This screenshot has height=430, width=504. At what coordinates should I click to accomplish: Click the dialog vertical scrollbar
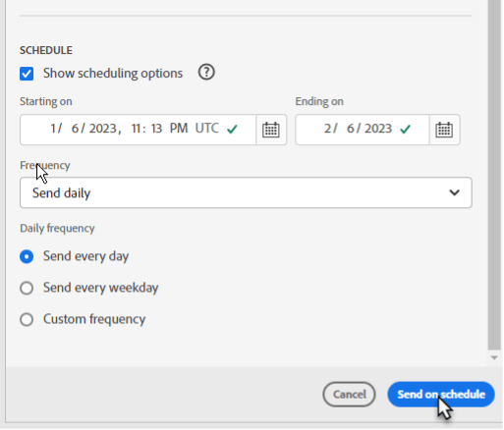coord(494,175)
